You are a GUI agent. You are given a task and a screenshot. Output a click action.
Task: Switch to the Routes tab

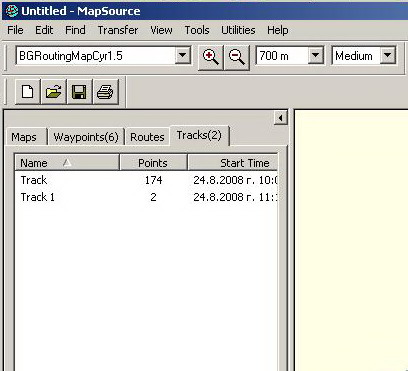147,137
